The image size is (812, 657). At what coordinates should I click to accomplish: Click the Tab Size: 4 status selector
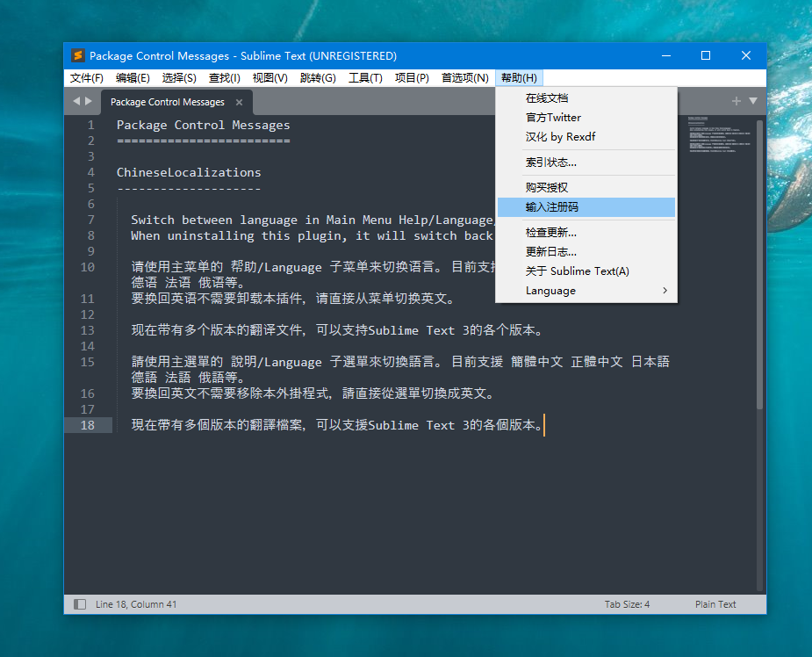(x=627, y=604)
